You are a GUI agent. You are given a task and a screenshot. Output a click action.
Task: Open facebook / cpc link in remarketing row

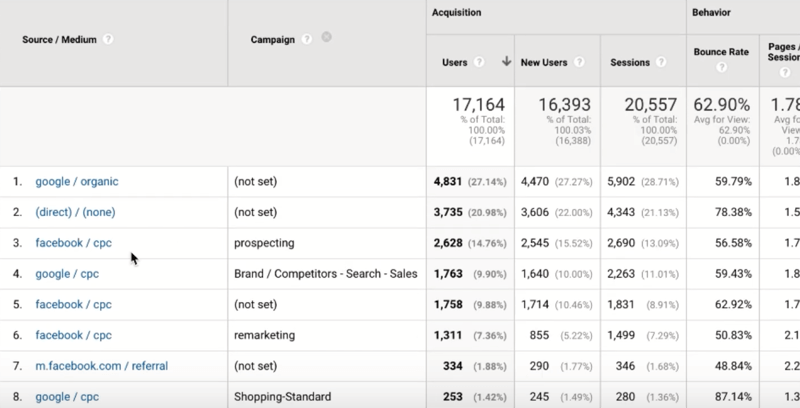coord(73,335)
